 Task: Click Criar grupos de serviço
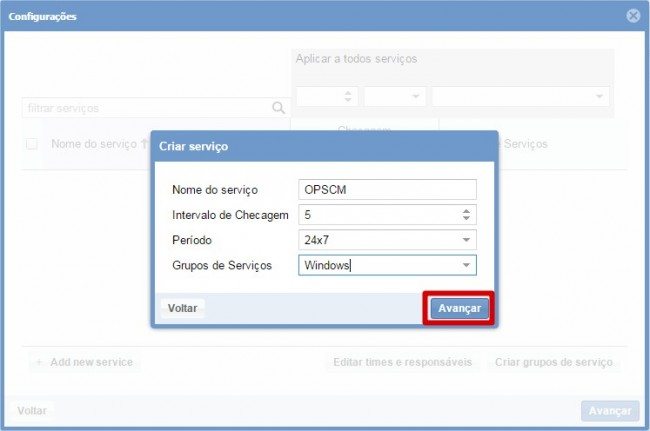point(553,362)
